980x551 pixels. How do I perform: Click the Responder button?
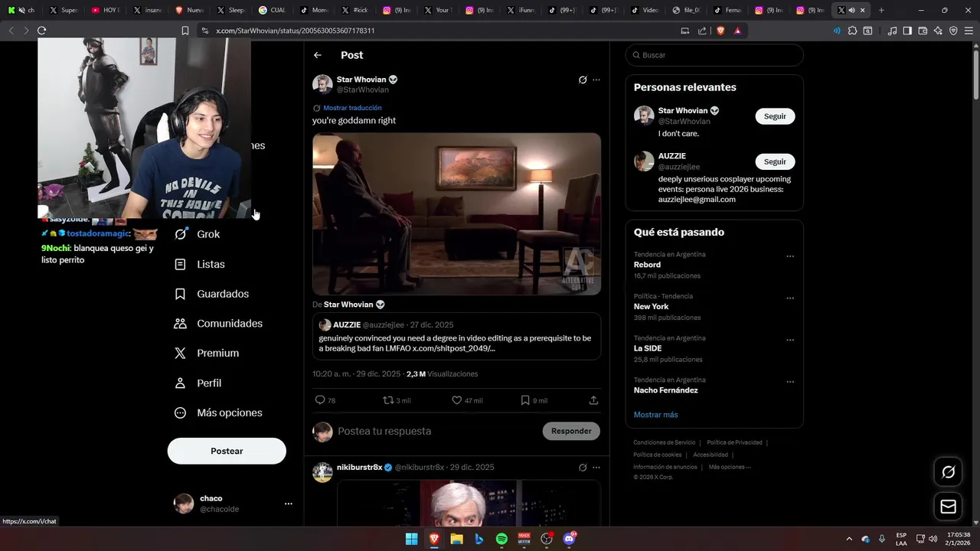coord(571,431)
